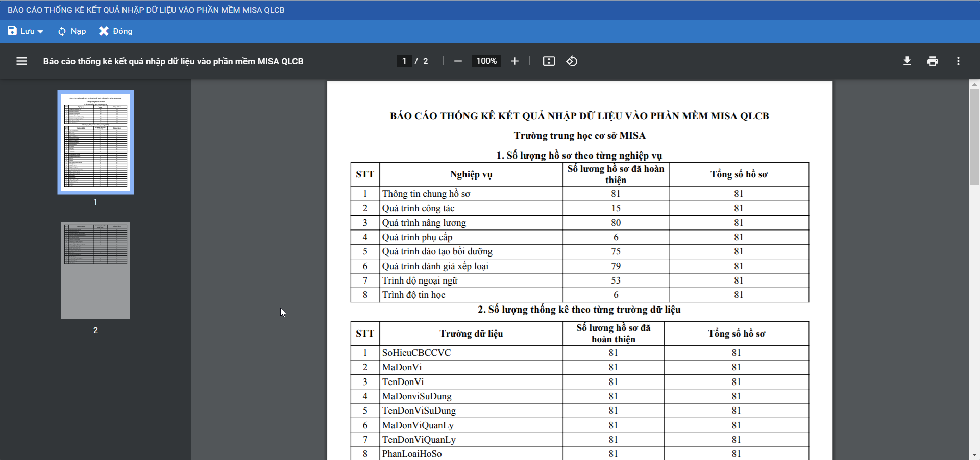This screenshot has width=980, height=460.
Task: Click the fit to page icon
Action: click(549, 61)
